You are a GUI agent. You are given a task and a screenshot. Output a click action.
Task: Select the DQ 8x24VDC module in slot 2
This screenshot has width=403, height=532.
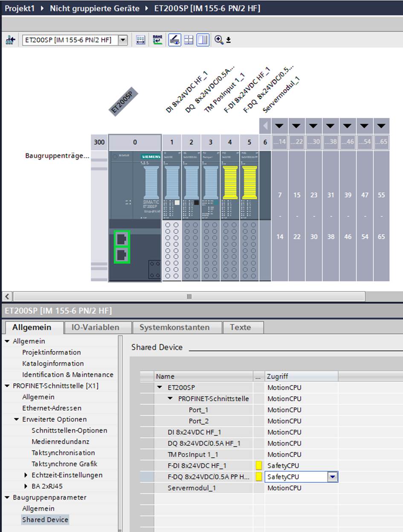click(x=191, y=215)
